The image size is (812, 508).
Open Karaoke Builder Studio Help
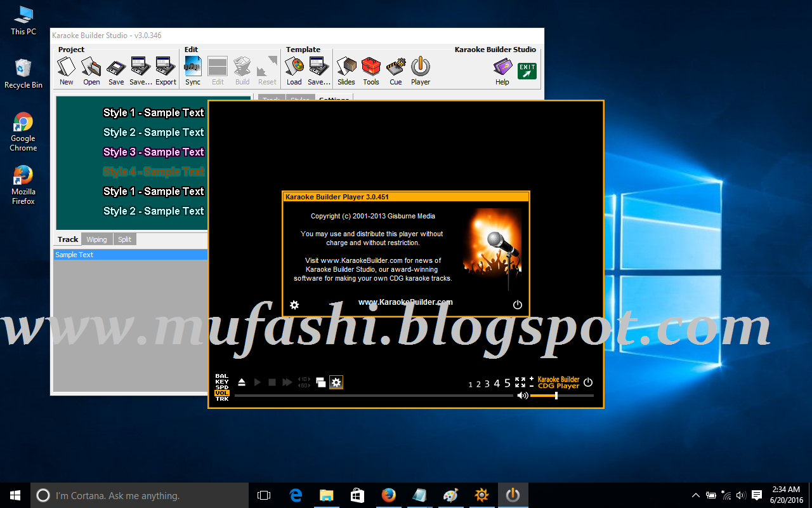502,70
